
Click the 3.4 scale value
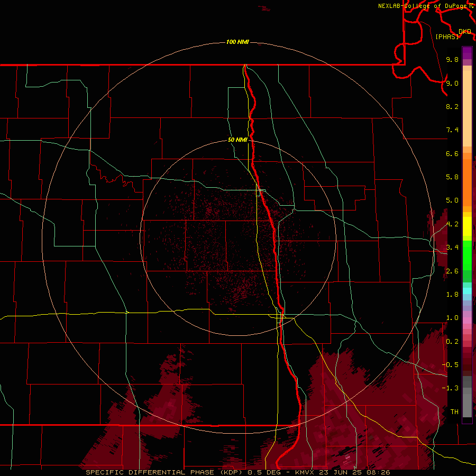(x=452, y=248)
